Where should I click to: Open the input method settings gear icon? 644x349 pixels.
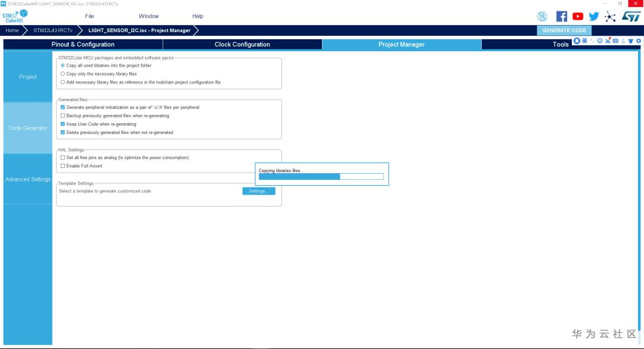pos(638,40)
